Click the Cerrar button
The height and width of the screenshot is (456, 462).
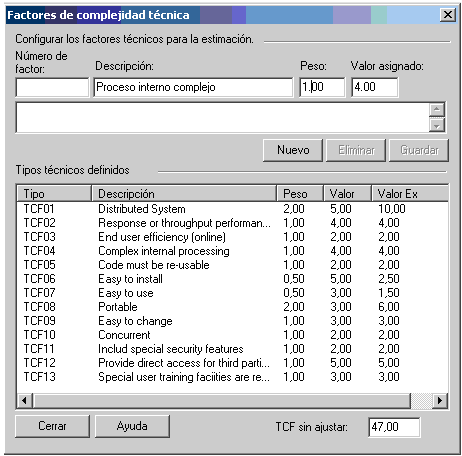(x=52, y=426)
